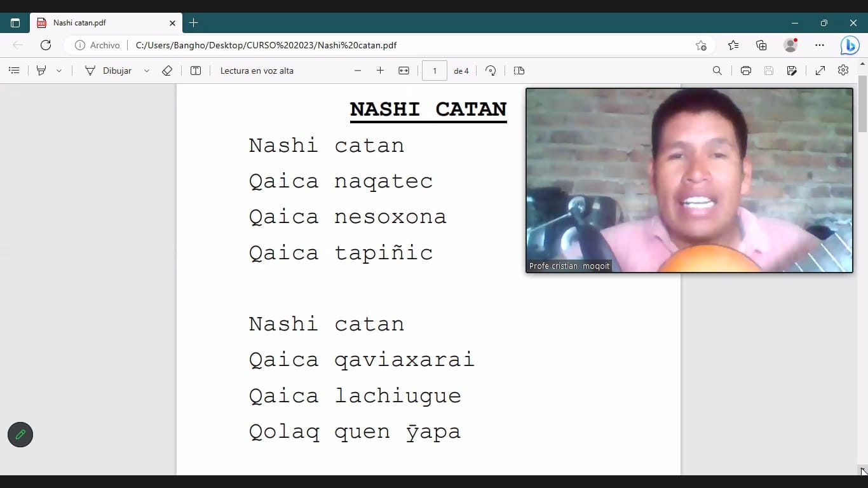The width and height of the screenshot is (868, 488).
Task: Zoom out with the minus button
Action: click(x=358, y=71)
